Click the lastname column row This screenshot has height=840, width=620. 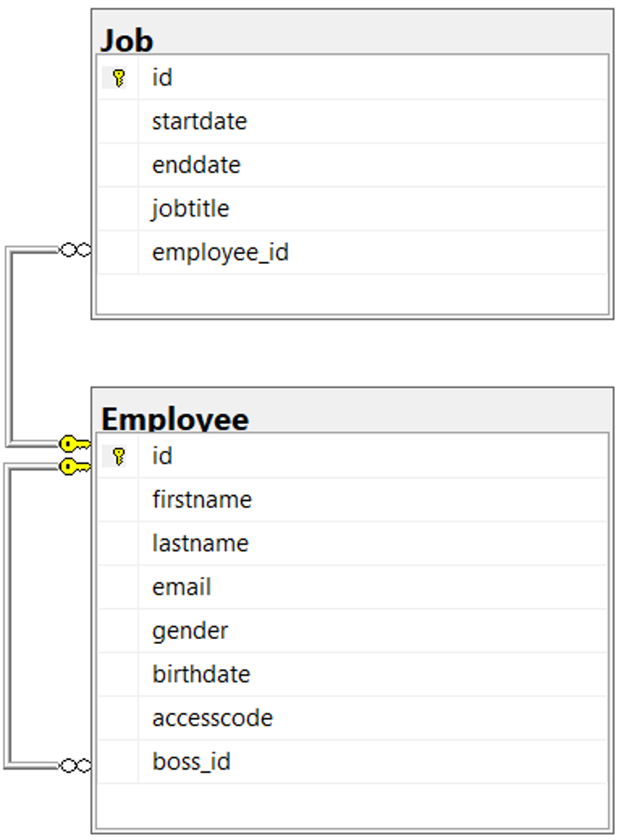point(200,543)
